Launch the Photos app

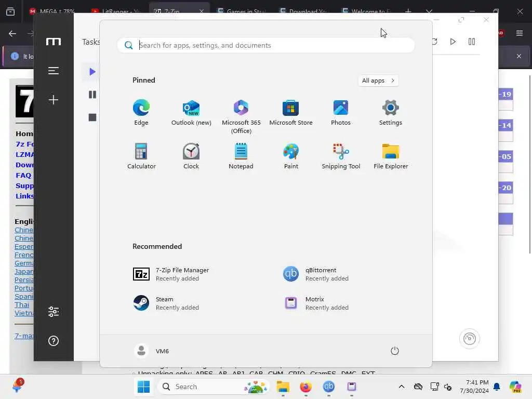pyautogui.click(x=341, y=113)
